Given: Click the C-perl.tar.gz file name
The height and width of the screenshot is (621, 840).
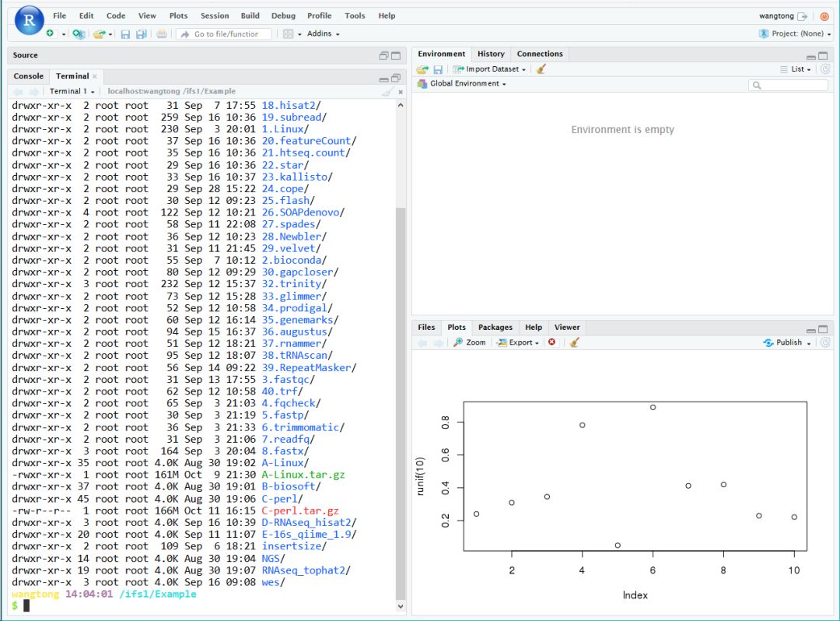Looking at the screenshot, I should (300, 510).
